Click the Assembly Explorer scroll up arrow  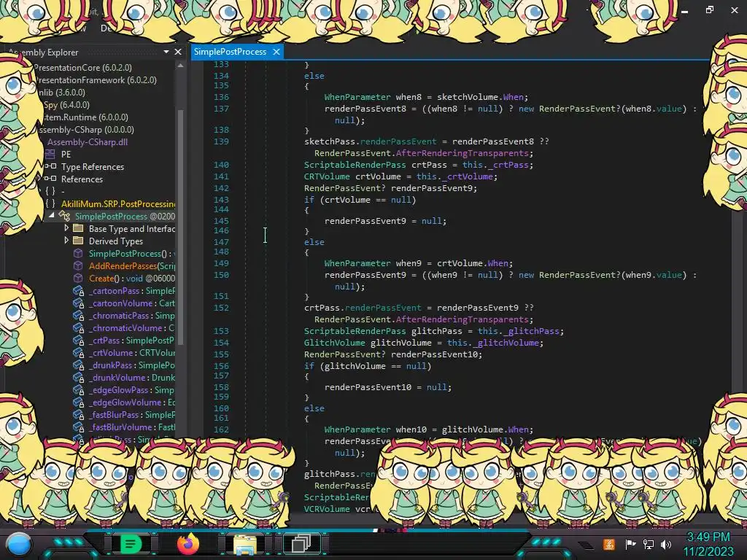(x=181, y=66)
